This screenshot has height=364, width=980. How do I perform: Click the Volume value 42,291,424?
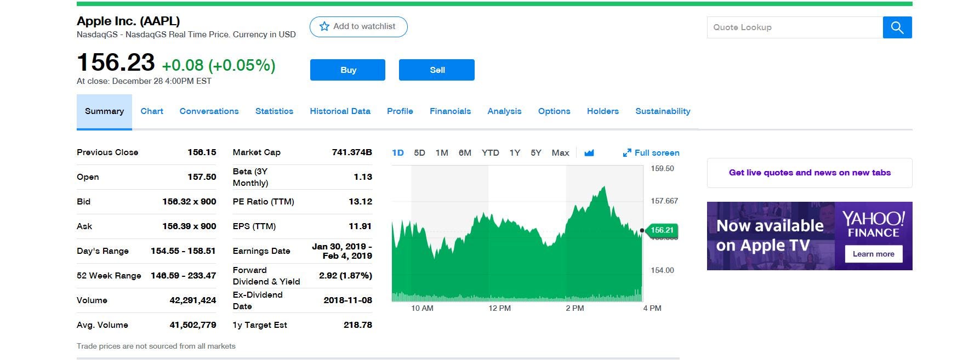(193, 300)
